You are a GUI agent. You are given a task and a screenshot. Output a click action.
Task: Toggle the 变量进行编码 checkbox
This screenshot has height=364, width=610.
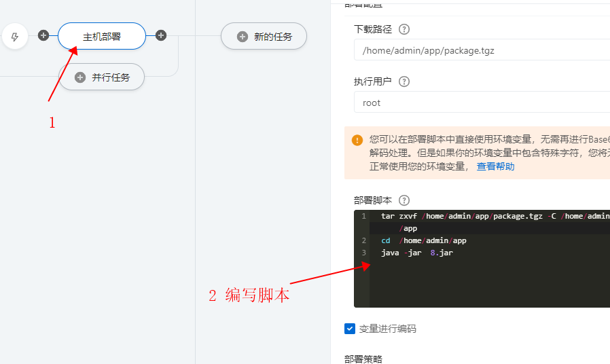click(x=350, y=329)
